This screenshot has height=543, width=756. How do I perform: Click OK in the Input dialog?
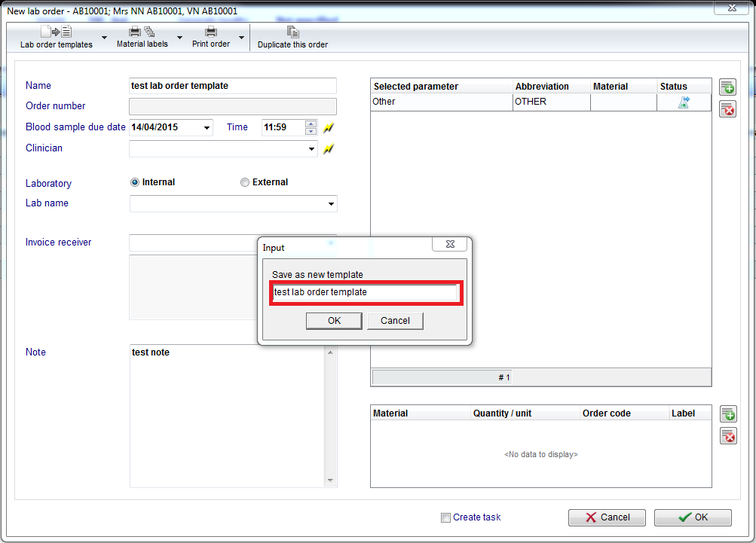(334, 321)
